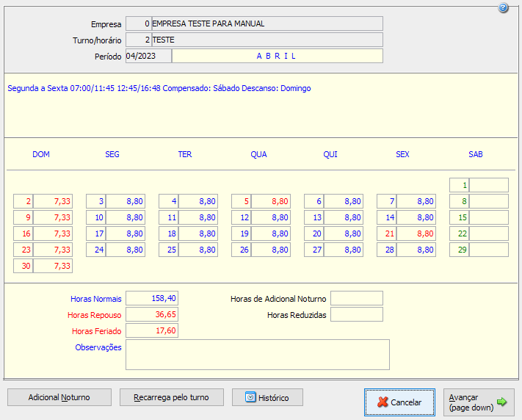The image size is (522, 420).
Task: Click the Horas Repouso value field
Action: pyautogui.click(x=152, y=314)
